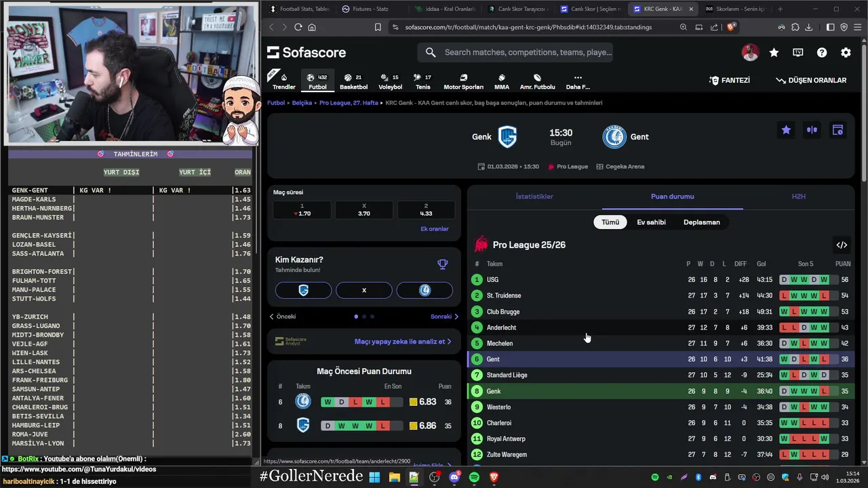Click the home odds 1.70 box

302,210
